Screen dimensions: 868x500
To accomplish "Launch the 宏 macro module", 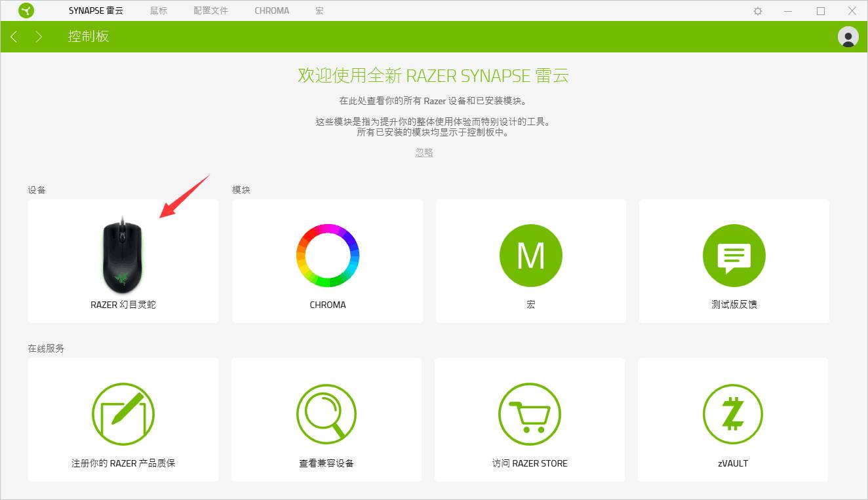I will click(x=530, y=261).
